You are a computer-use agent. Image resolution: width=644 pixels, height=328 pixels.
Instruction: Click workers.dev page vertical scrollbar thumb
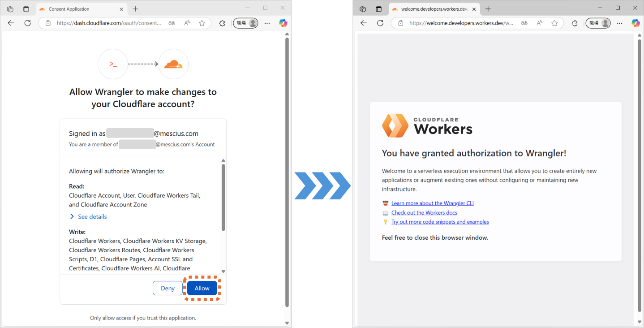point(640,176)
